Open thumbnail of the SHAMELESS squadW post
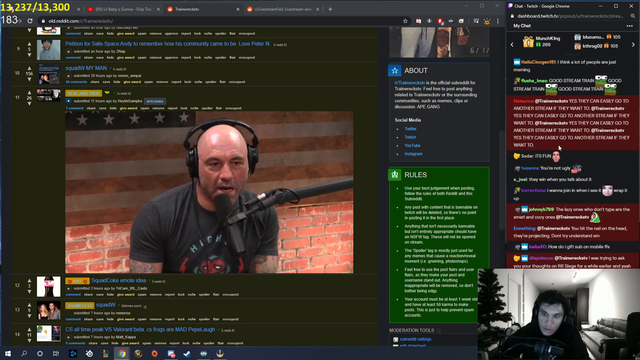 (49, 311)
